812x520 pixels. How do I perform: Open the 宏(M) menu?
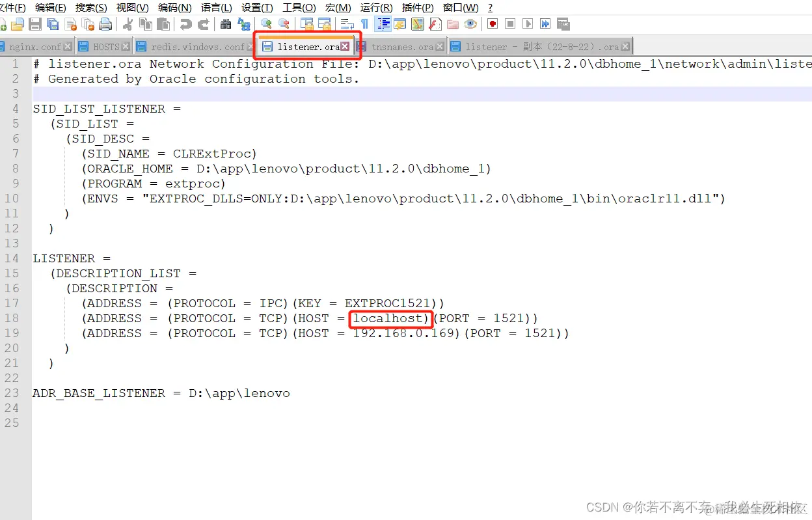click(338, 8)
